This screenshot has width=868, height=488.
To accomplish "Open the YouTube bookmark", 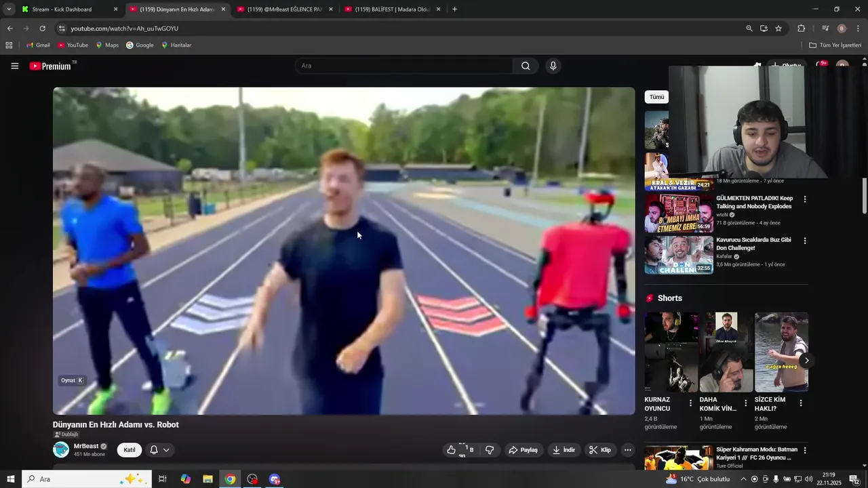I will click(73, 45).
